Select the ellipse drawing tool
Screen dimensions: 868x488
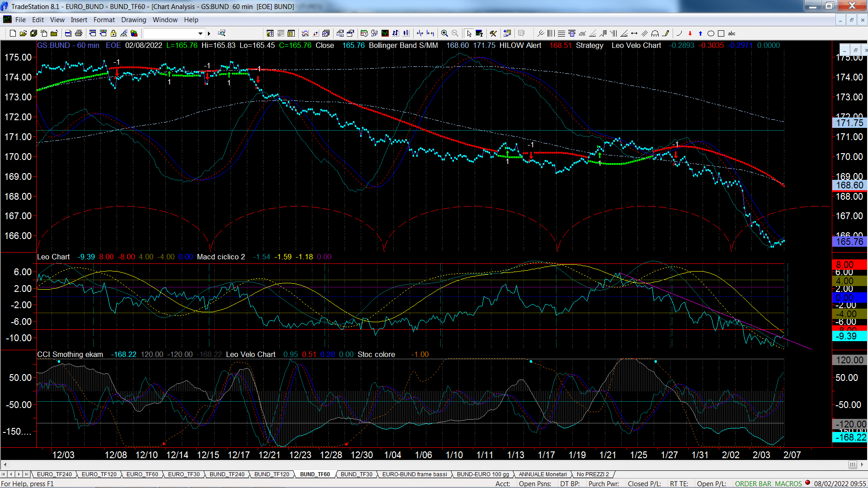[711, 33]
